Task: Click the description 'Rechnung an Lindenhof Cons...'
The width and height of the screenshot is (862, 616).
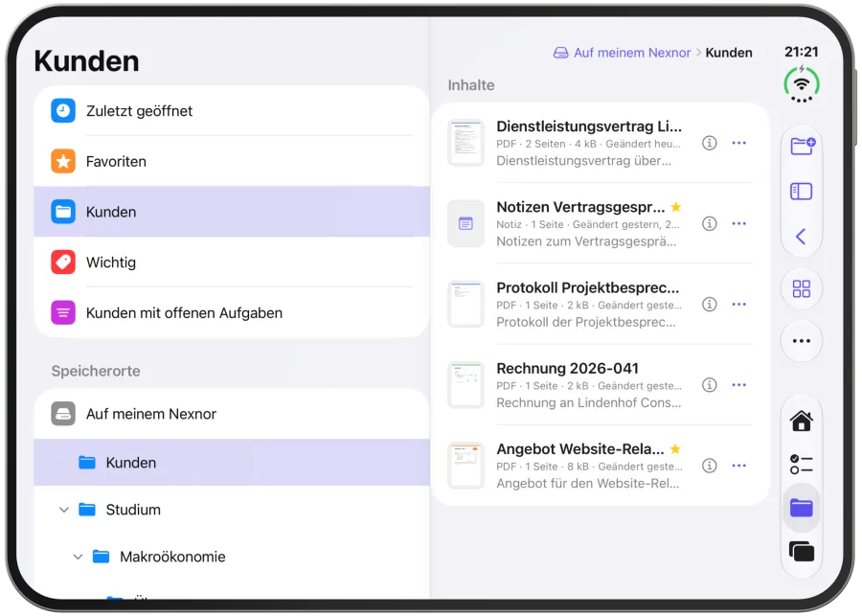Action: coord(589,402)
